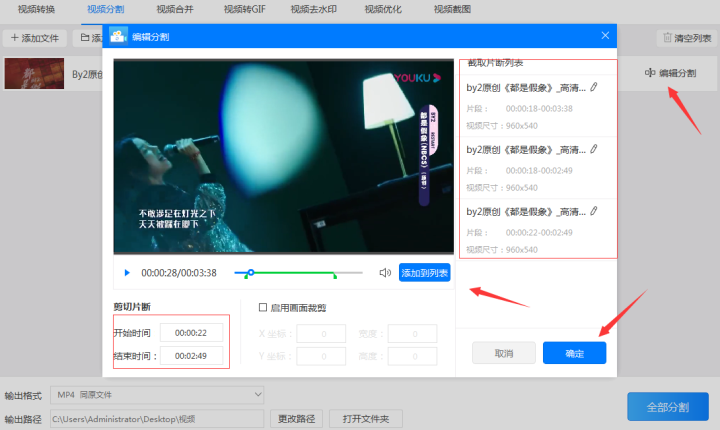Click 清空列表 in main window
This screenshot has width=720, height=430.
687,38
